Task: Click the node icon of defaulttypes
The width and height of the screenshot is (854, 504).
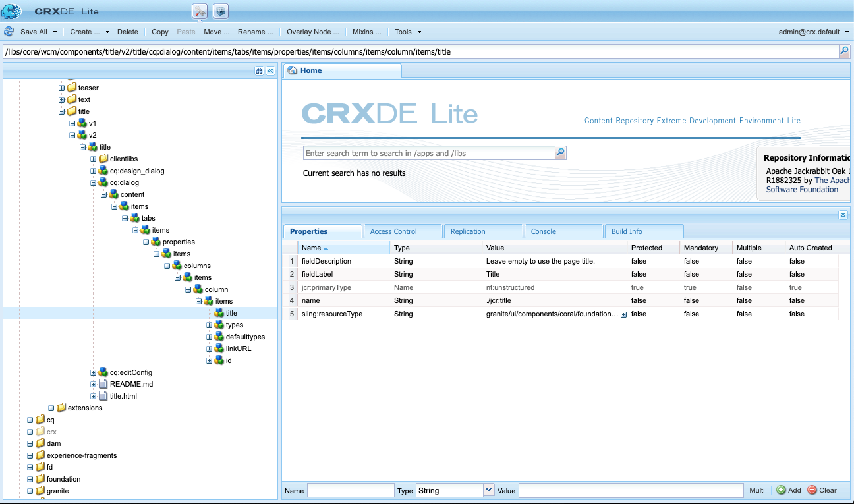Action: point(219,337)
